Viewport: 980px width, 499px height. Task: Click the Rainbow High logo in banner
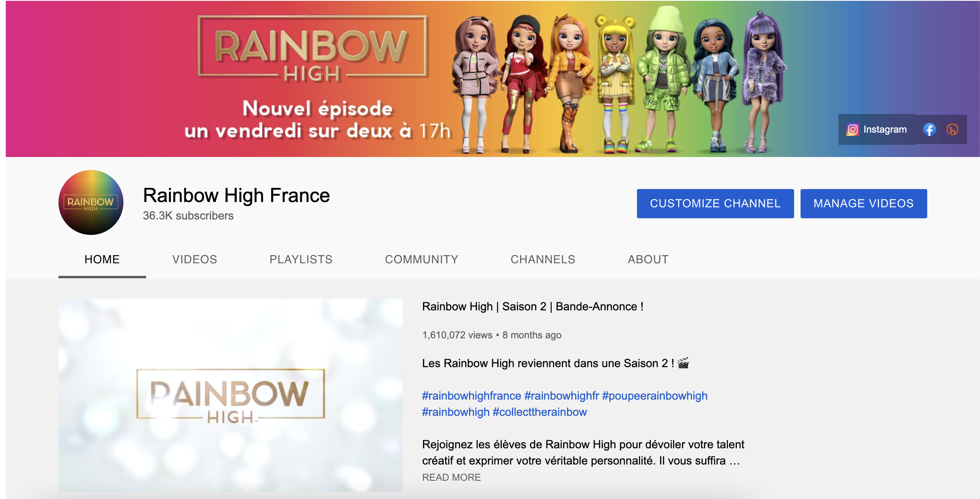pyautogui.click(x=312, y=49)
